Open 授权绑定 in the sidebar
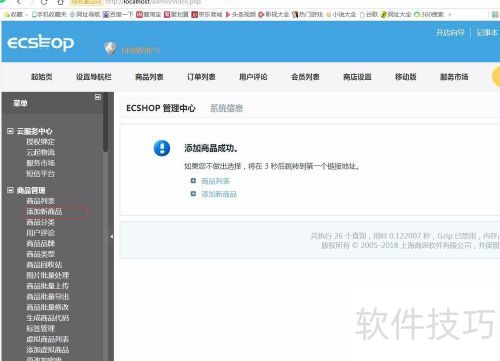This screenshot has width=500, height=361. coord(40,142)
